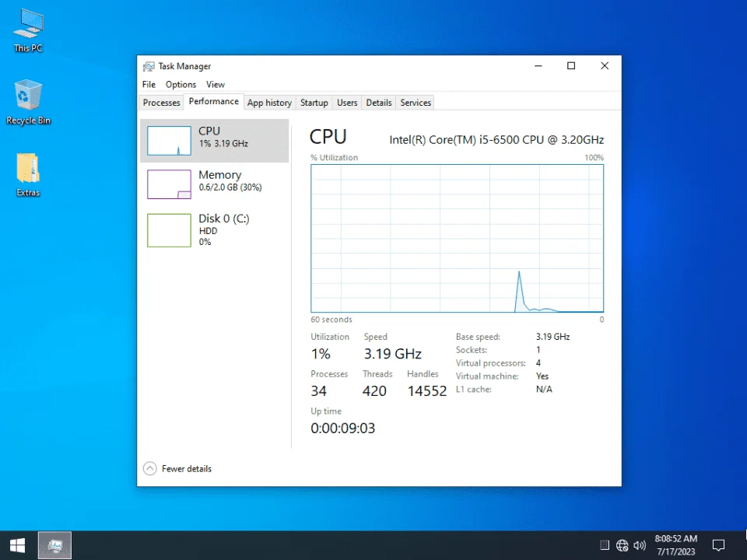Select the Disk 0 (C:) graph thumbnail
This screenshot has width=747, height=560.
tap(169, 230)
